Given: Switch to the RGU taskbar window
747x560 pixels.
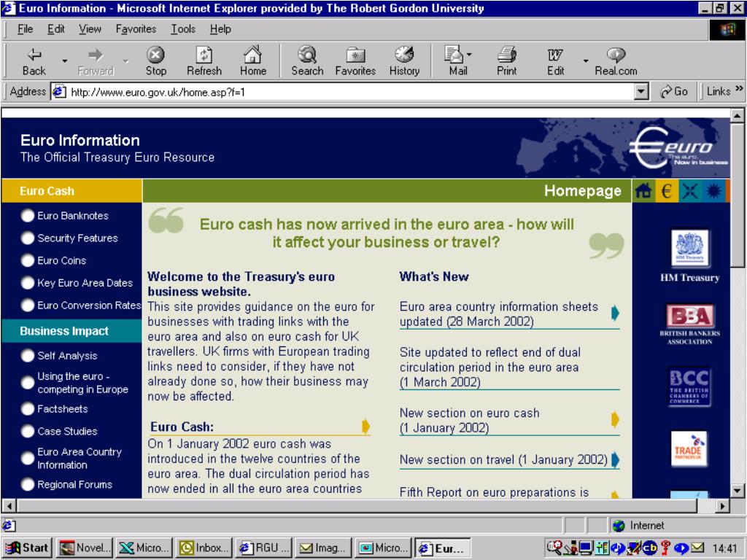Looking at the screenshot, I should (264, 548).
